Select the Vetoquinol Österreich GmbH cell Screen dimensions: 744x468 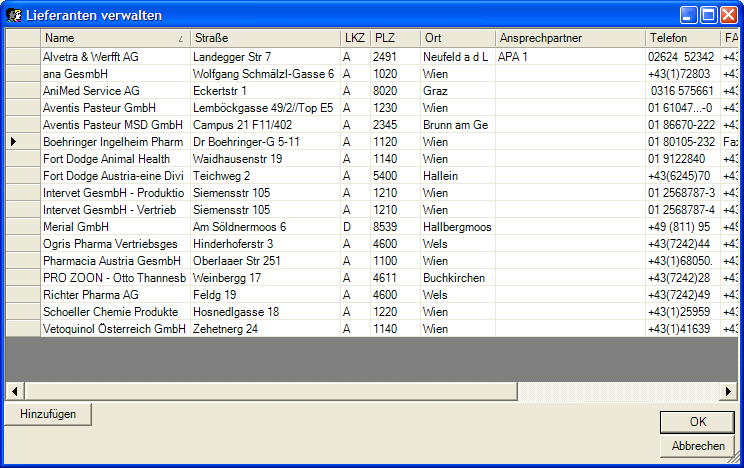[x=115, y=329]
